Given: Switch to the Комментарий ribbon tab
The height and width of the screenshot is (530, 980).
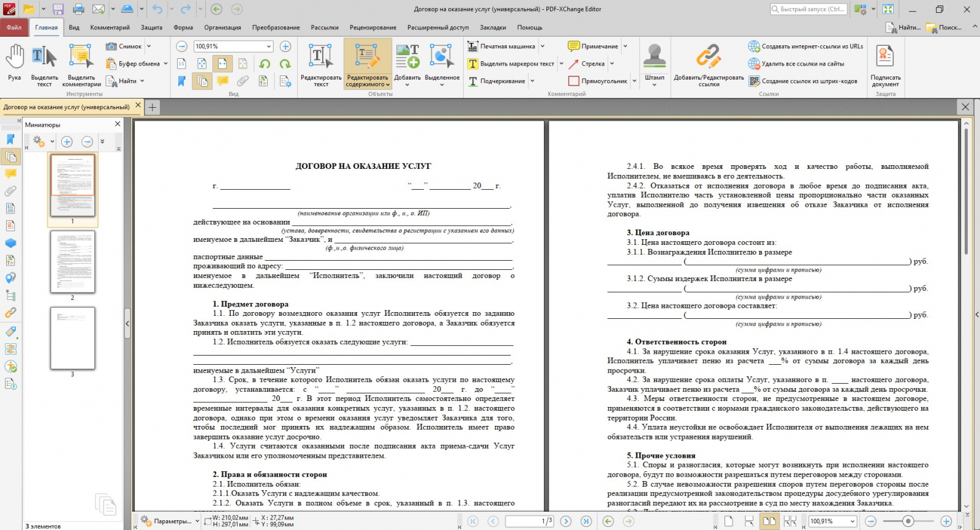Looking at the screenshot, I should pyautogui.click(x=110, y=28).
